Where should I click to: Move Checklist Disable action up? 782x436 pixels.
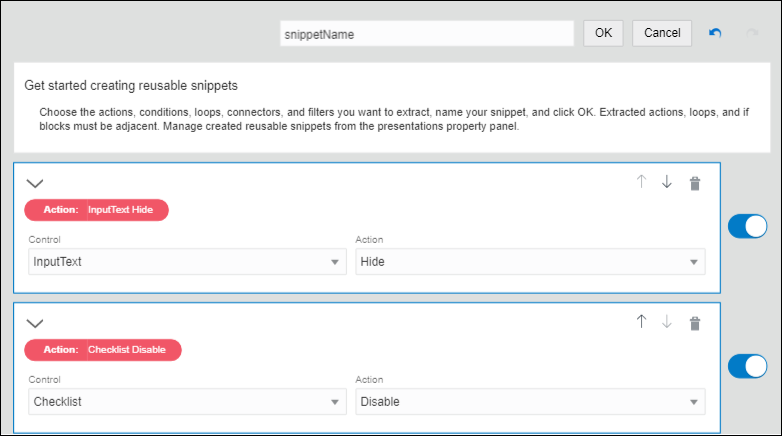pyautogui.click(x=641, y=322)
